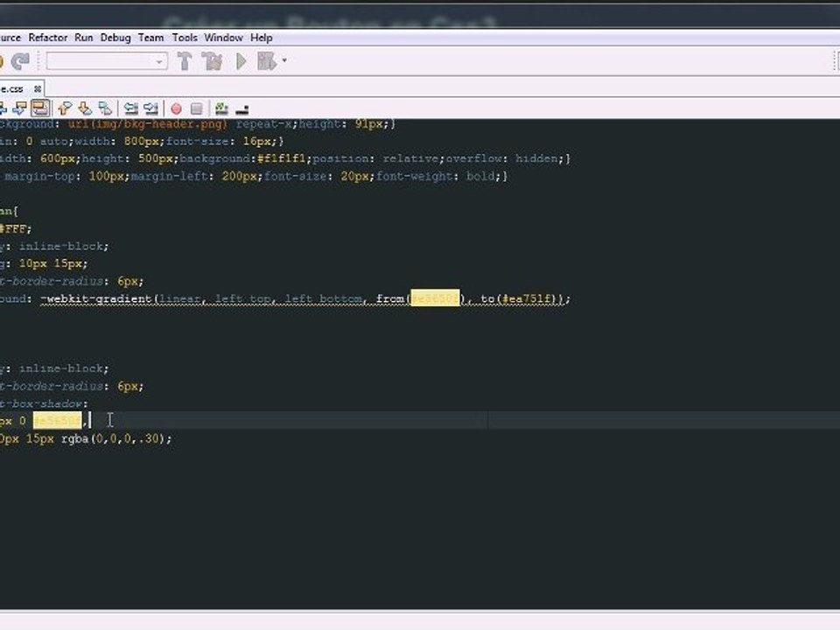Open the Help menu

[262, 38]
